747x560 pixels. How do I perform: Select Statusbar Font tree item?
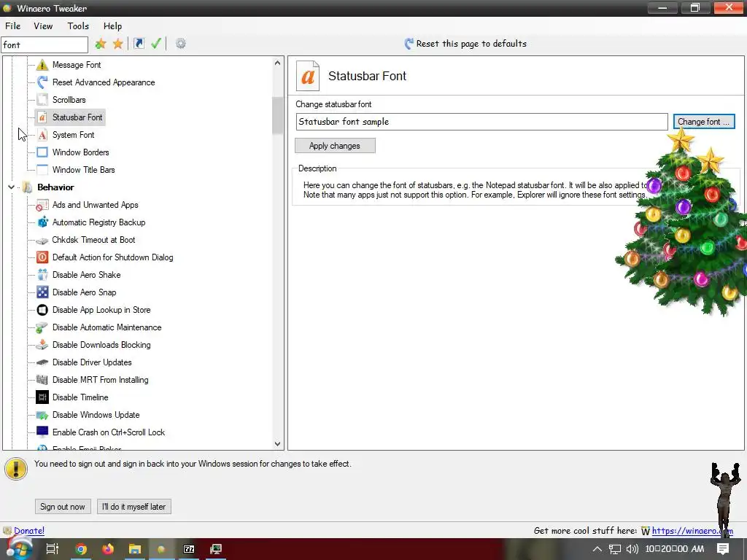point(77,117)
